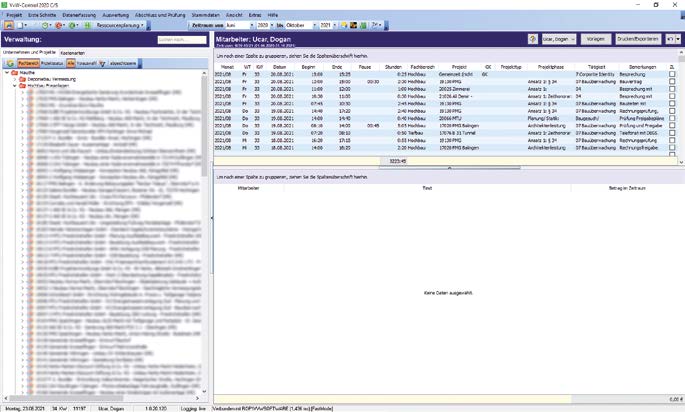Open the dropdown arrow next to the undo icon
Image resolution: width=685 pixels, height=412 pixels.
coord(678,39)
